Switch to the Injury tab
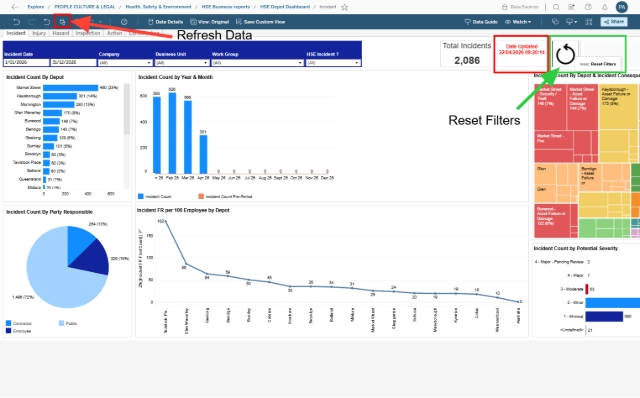Image resolution: width=640 pixels, height=398 pixels. (39, 33)
